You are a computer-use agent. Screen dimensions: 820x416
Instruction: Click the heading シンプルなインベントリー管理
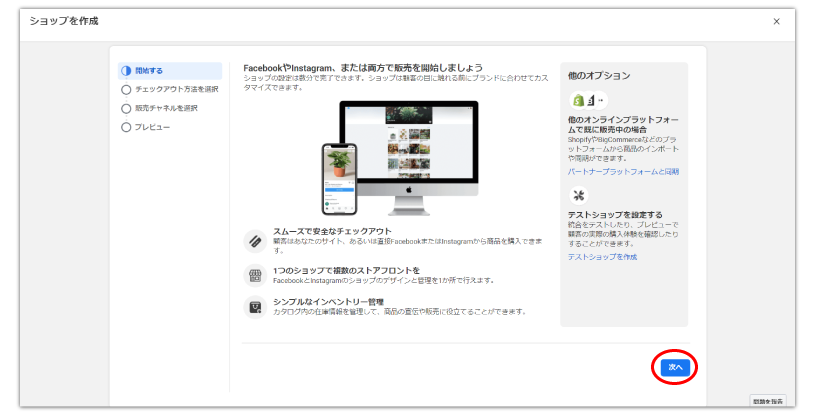(x=328, y=302)
